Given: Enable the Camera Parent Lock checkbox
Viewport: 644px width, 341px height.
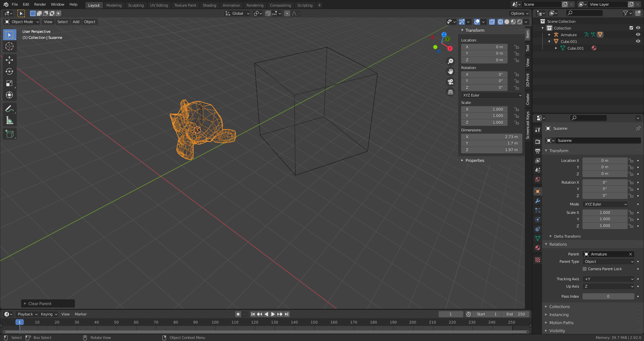Looking at the screenshot, I should 585,269.
